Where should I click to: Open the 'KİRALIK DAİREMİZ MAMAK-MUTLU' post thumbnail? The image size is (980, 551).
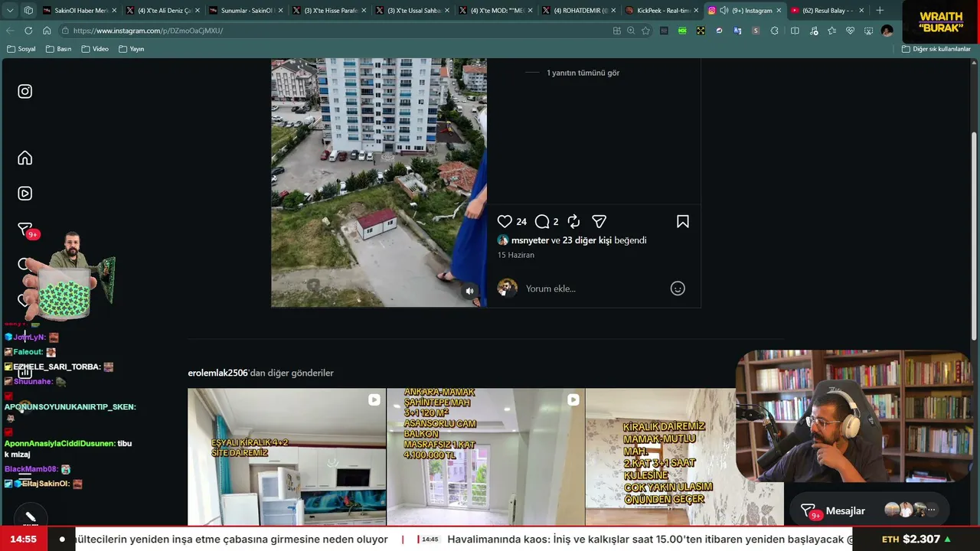pos(684,457)
